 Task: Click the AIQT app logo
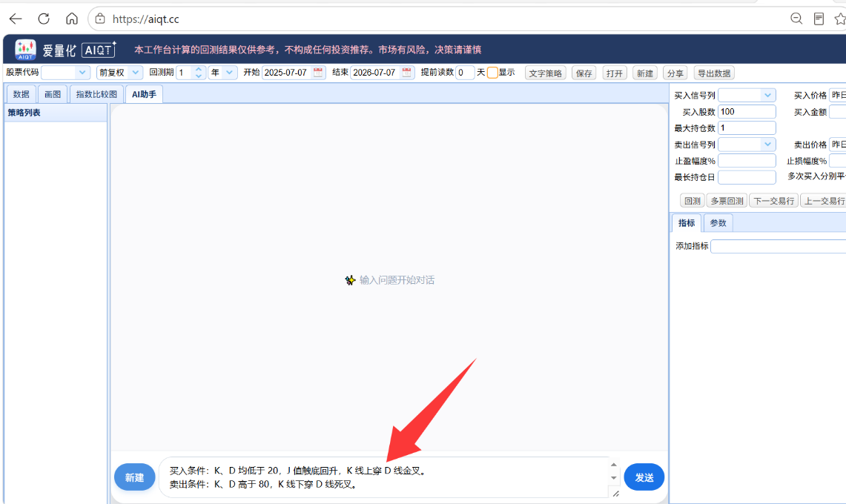click(x=25, y=50)
